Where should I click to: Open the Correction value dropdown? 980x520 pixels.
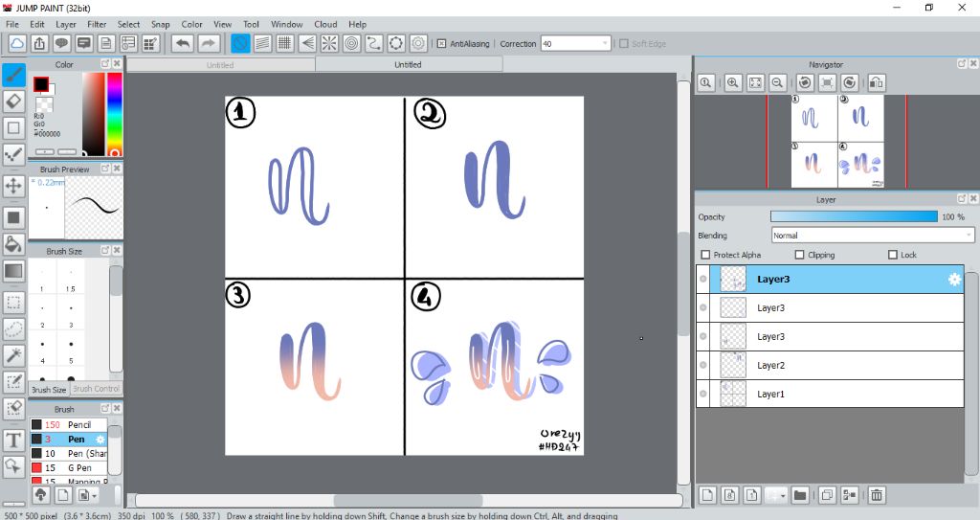tap(605, 44)
